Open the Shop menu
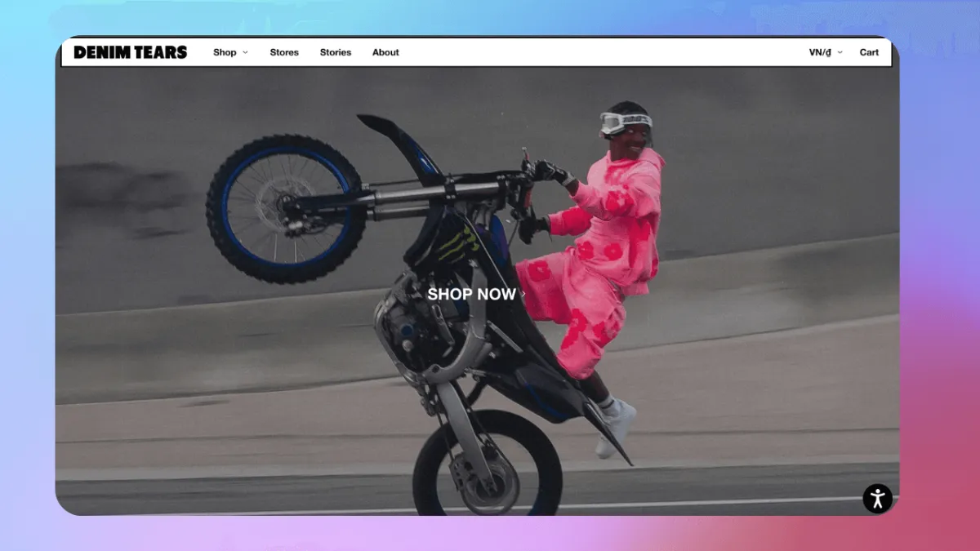 (x=225, y=52)
